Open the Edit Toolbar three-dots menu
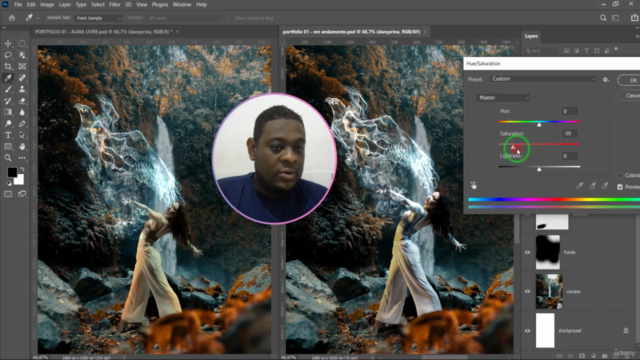Image resolution: width=640 pixels, height=360 pixels. [x=22, y=158]
